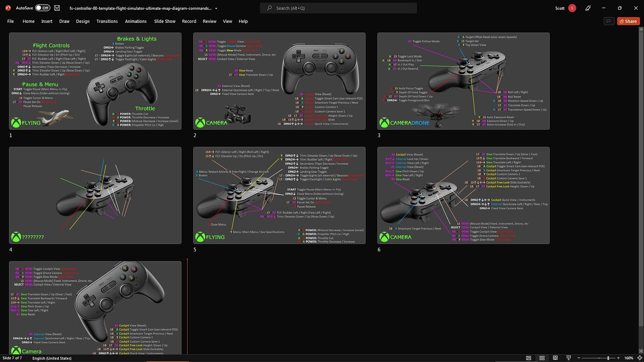Open the File menu
This screenshot has height=362, width=644.
(10, 21)
